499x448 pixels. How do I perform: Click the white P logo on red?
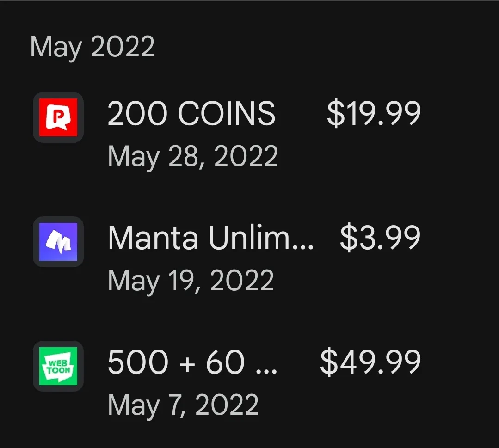[x=58, y=117]
